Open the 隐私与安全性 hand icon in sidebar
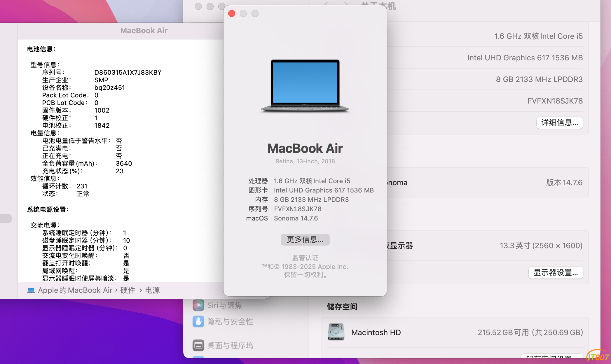This screenshot has width=611, height=364. pos(198,322)
